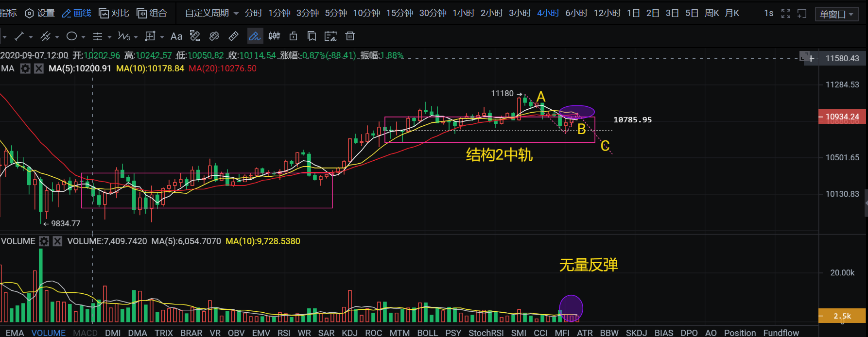Click the candlestick bars drawing icon

(274, 36)
